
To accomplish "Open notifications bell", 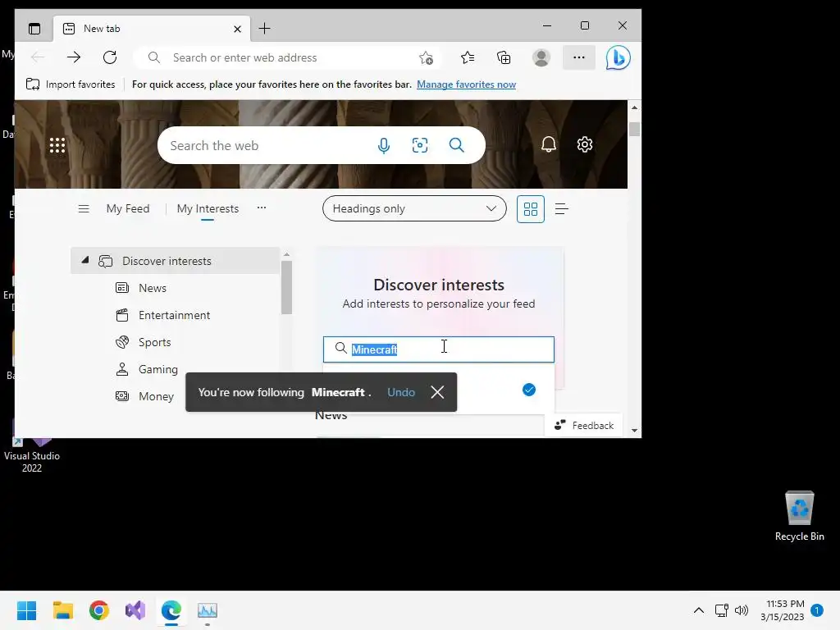I will [x=549, y=144].
